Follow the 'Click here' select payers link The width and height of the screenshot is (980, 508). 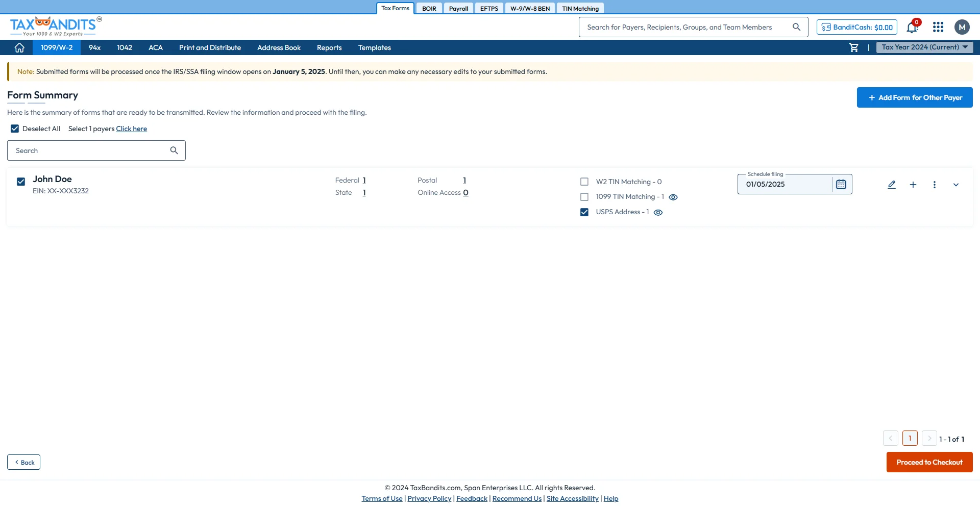(132, 129)
